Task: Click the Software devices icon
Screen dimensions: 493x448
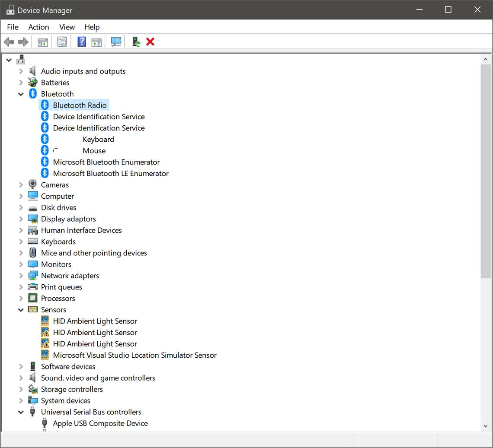Action: click(33, 366)
